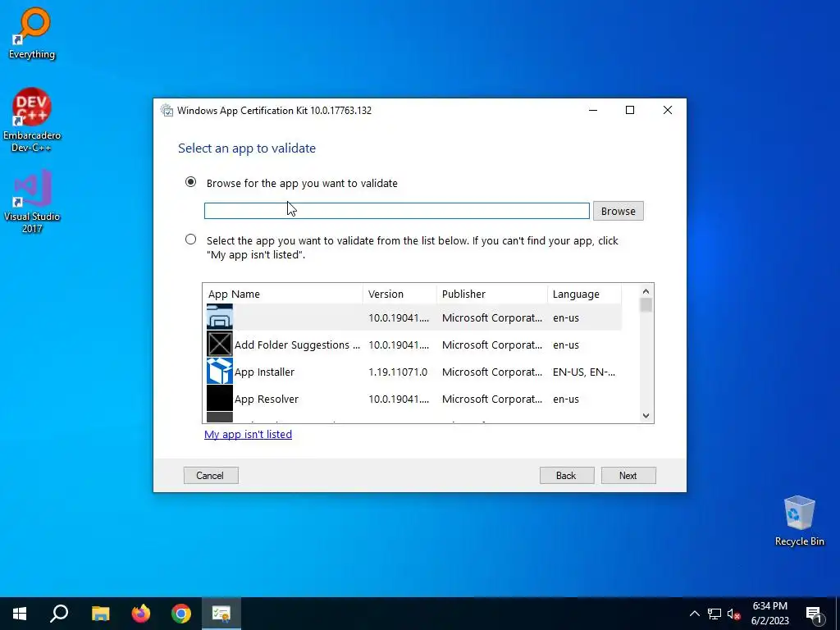The height and width of the screenshot is (630, 840).
Task: Click the app path input field
Action: [396, 211]
